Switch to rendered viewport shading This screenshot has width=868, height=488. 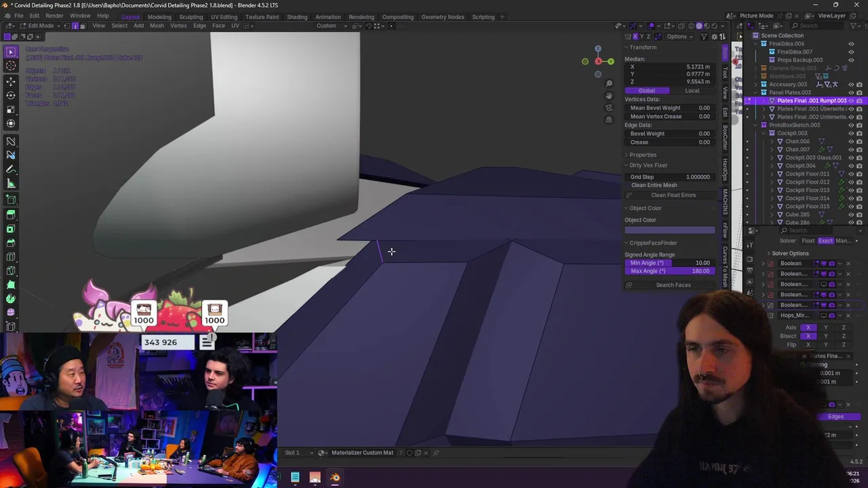(x=714, y=26)
